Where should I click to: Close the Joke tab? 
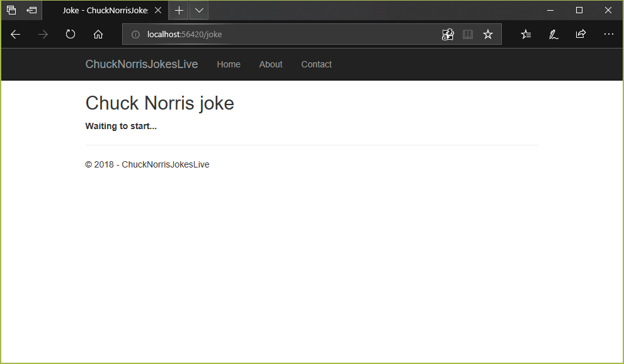click(158, 11)
